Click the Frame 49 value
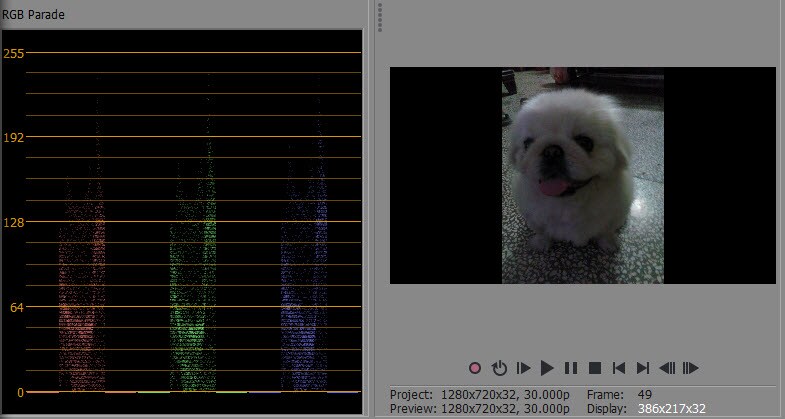This screenshot has width=785, height=419. click(x=645, y=394)
